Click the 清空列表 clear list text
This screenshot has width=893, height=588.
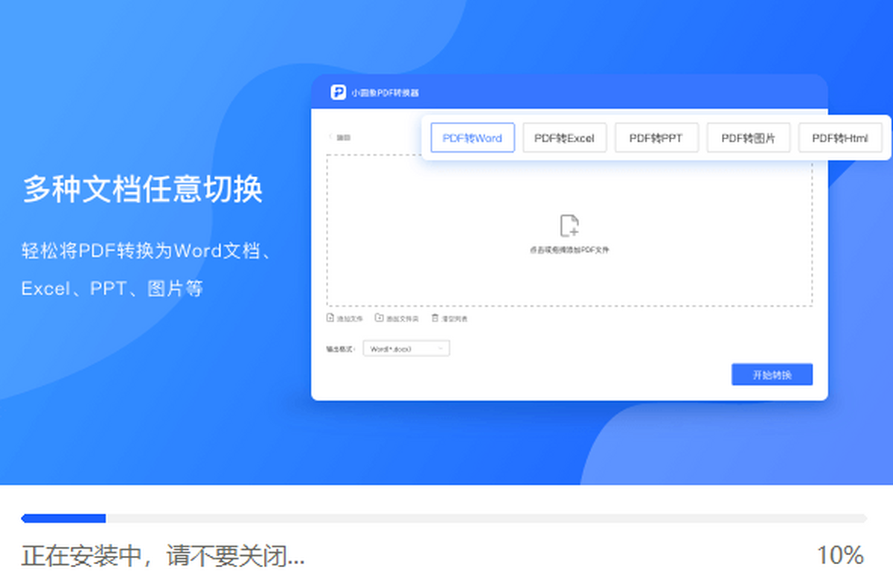[455, 319]
